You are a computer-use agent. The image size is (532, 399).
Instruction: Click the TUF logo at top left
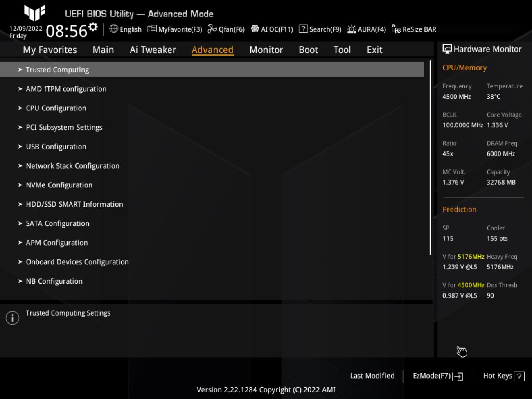pyautogui.click(x=34, y=13)
